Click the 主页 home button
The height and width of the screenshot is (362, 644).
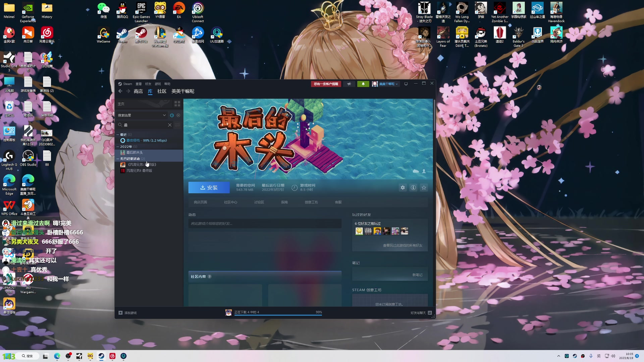(x=144, y=104)
